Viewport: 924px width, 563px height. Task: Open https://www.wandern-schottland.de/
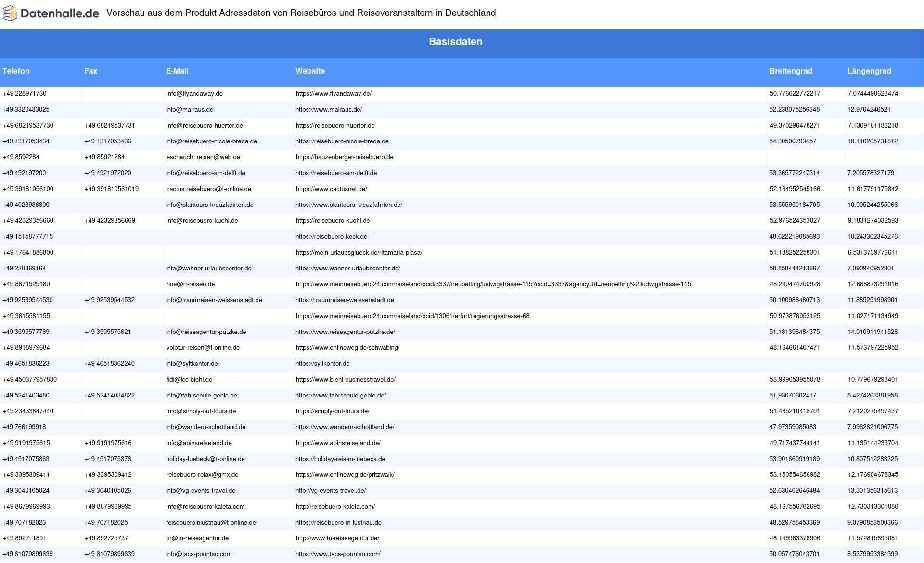(x=345, y=427)
